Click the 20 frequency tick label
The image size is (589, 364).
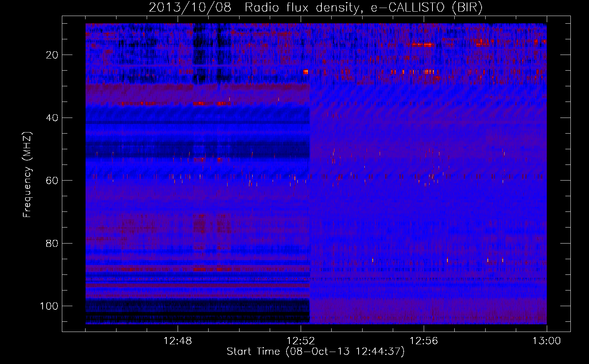[x=52, y=55]
